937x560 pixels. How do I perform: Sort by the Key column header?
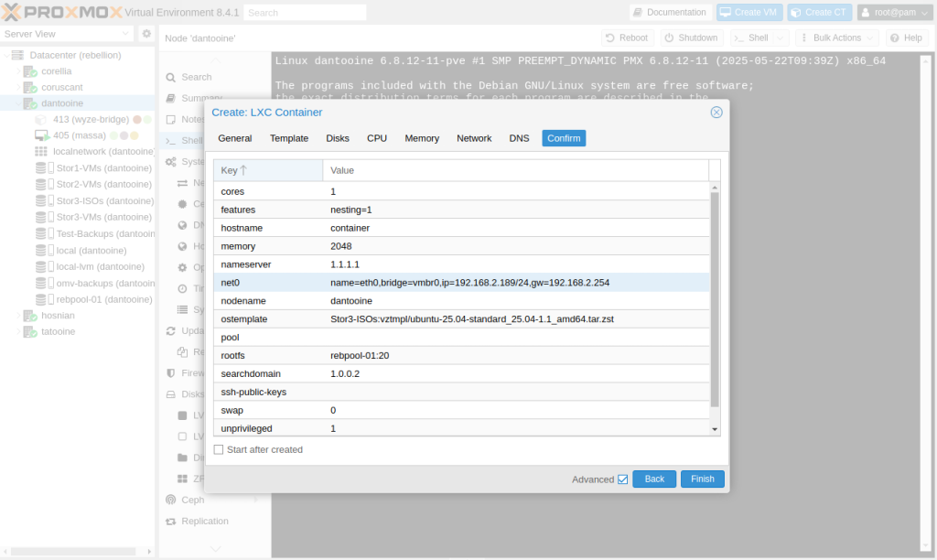click(x=268, y=170)
